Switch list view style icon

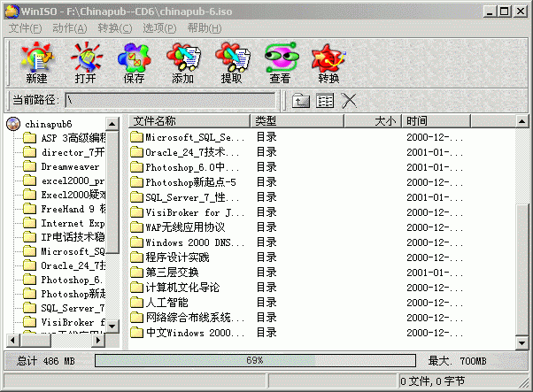325,101
